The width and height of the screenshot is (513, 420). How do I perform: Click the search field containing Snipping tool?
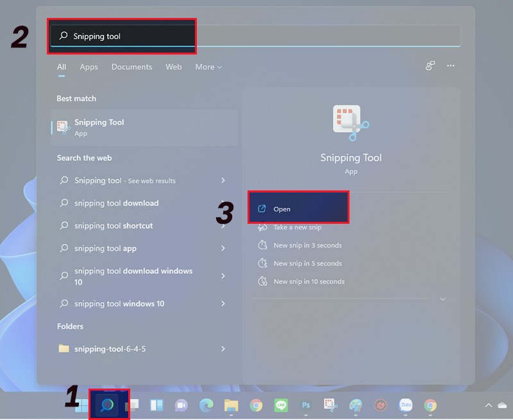255,36
